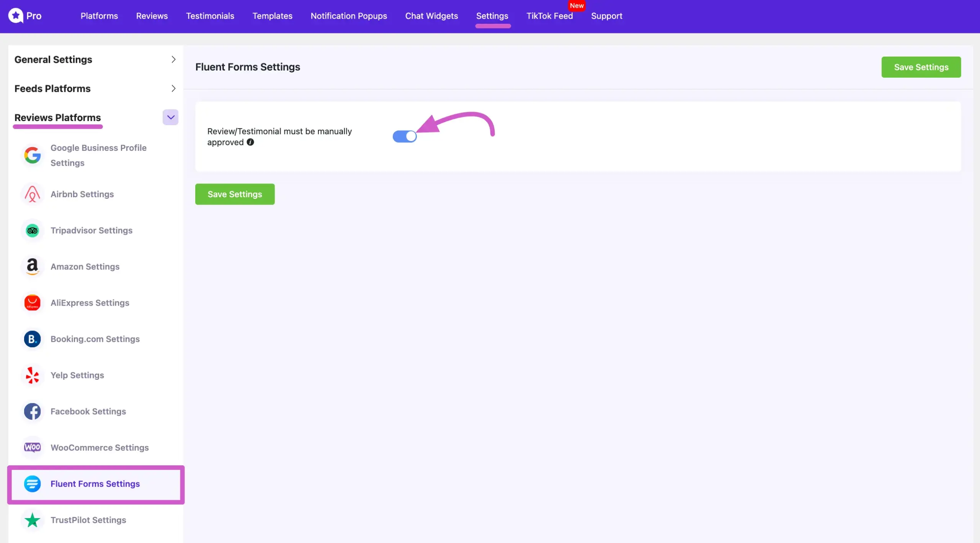Open AliExpress Settings

[90, 303]
